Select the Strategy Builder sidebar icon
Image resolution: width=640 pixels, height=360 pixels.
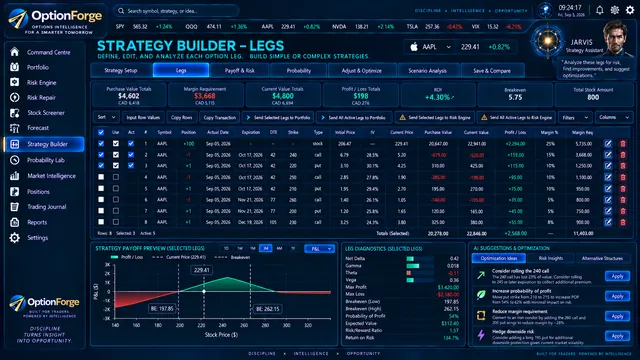(x=15, y=144)
